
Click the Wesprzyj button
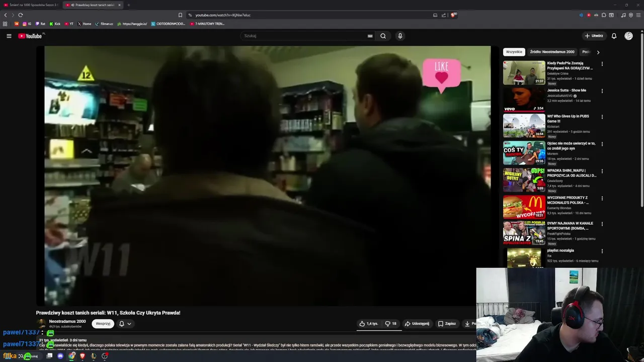(103, 324)
